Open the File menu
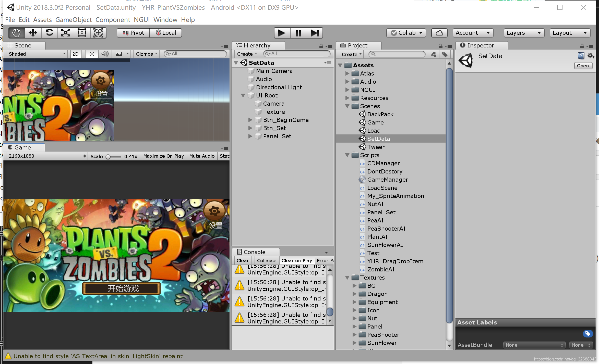599x364 pixels. click(10, 20)
